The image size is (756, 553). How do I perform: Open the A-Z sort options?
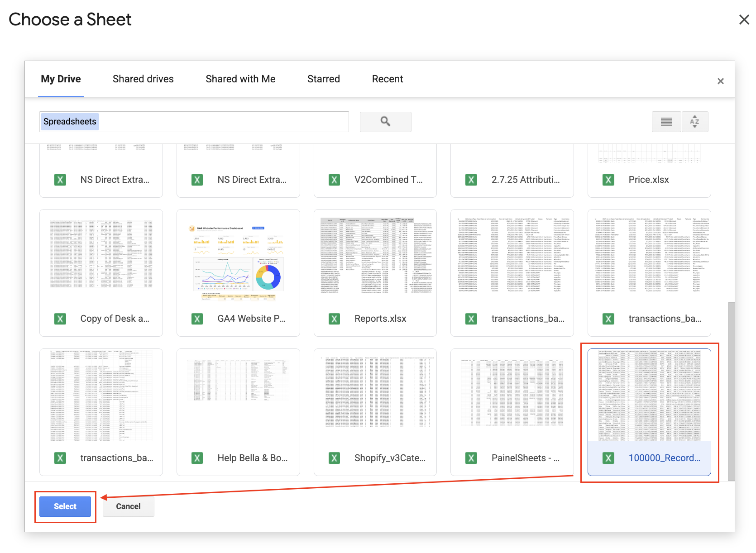coord(694,122)
